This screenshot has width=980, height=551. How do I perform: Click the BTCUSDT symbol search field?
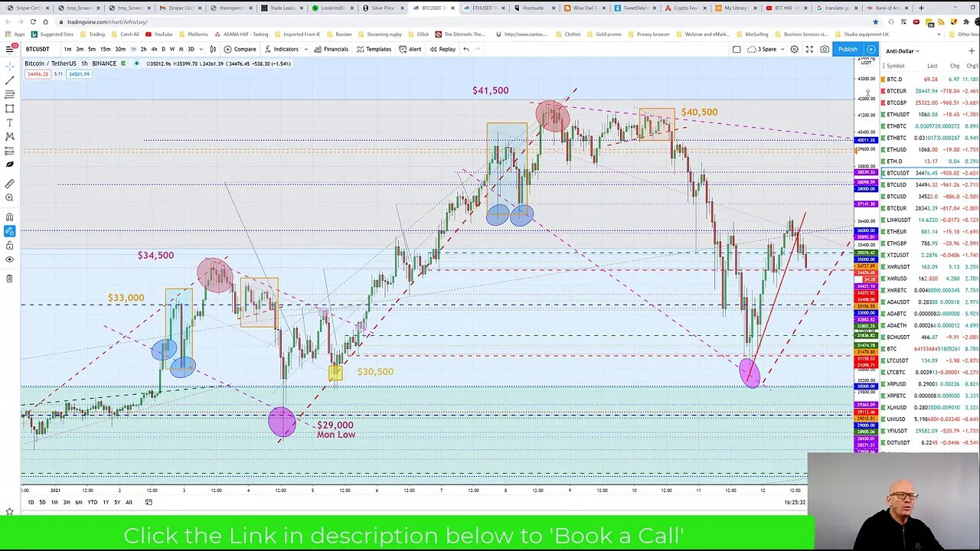pos(38,49)
